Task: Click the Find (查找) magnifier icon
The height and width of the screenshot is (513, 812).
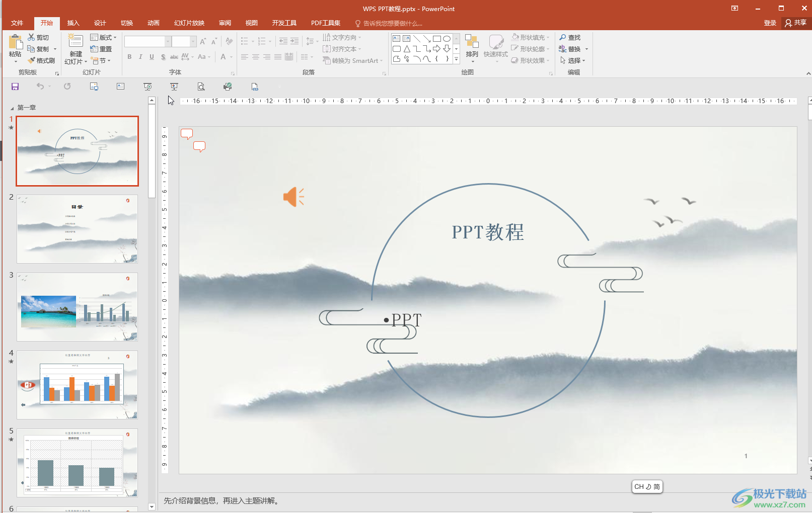Action: (x=563, y=37)
